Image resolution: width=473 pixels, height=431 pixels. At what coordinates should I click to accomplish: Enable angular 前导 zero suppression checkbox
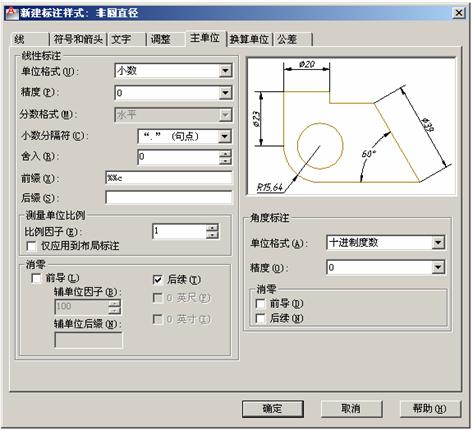(260, 304)
